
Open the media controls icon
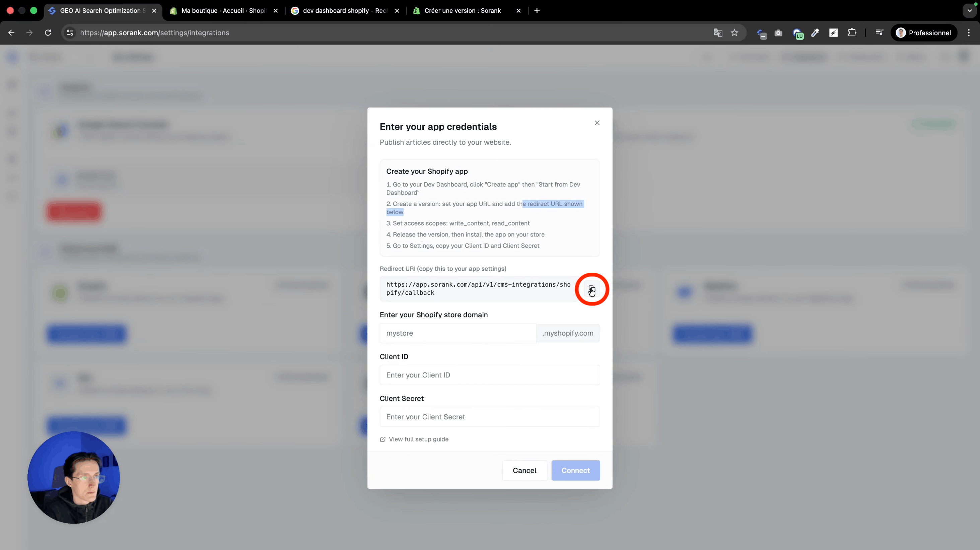click(879, 33)
